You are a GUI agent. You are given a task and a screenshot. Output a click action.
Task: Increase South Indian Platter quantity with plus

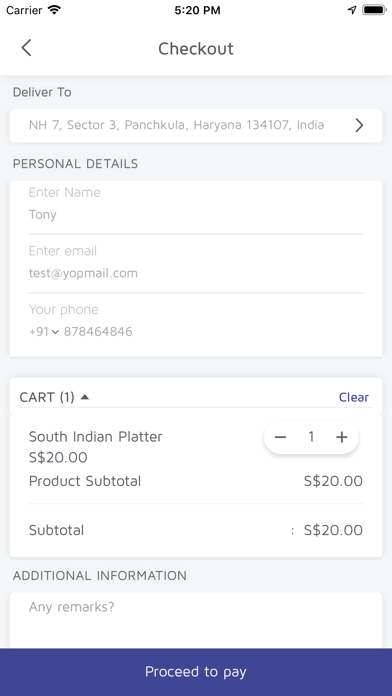pos(341,438)
